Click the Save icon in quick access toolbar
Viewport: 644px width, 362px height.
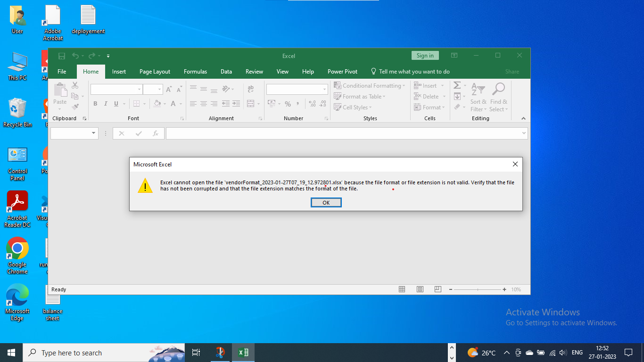[x=62, y=56]
